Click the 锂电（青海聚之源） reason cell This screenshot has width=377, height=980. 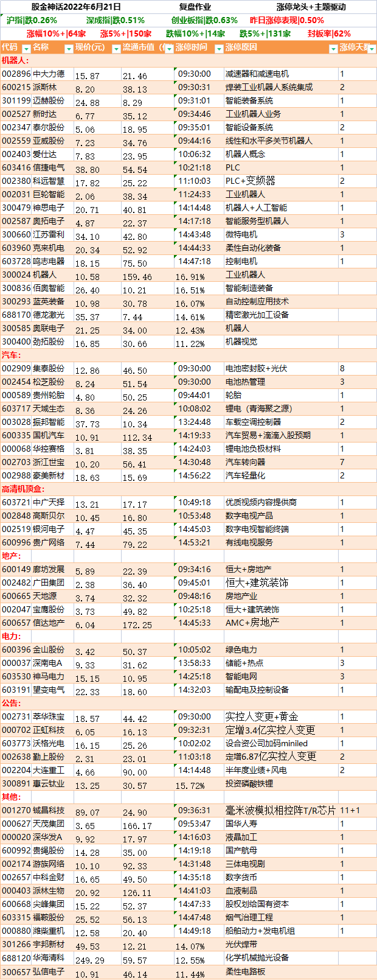click(281, 408)
